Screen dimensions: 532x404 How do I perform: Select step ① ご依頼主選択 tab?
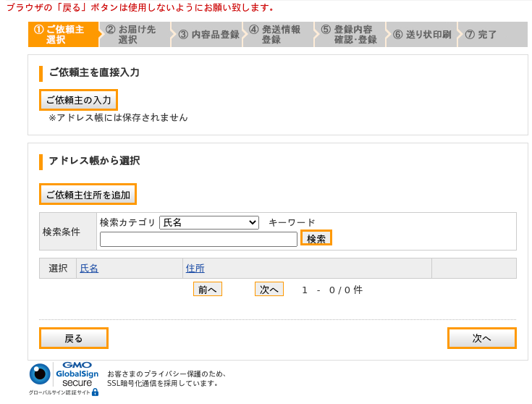tap(64, 34)
